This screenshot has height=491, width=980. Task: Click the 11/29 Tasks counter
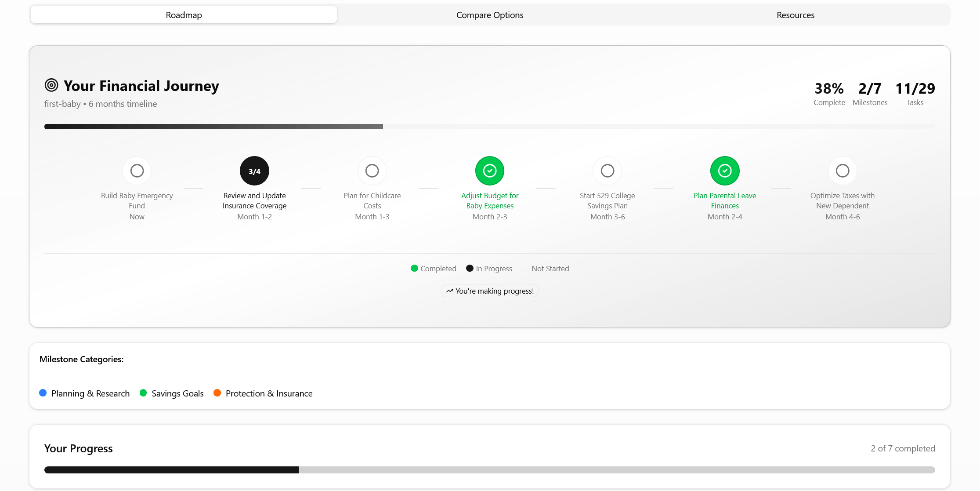915,94
